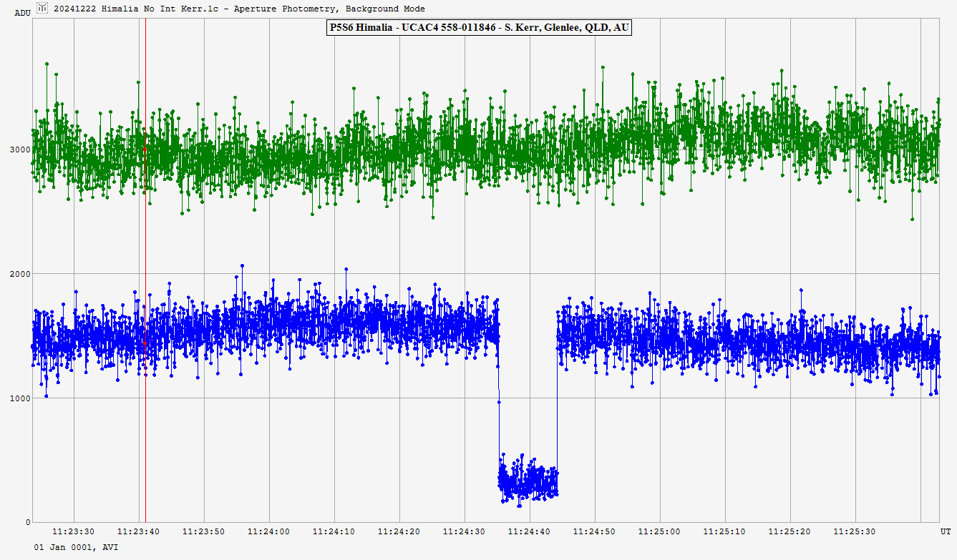This screenshot has height=560, width=957.
Task: Click the 0 value on the vertical axis
Action: click(28, 522)
